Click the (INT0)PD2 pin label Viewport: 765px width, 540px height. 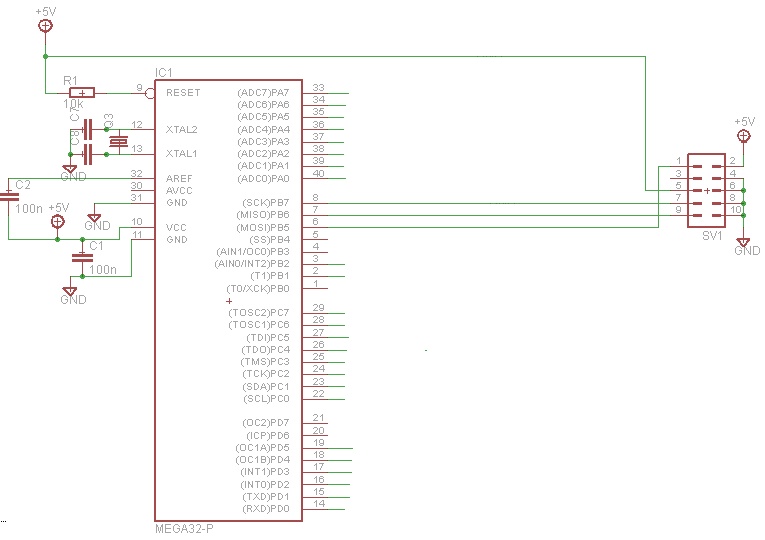coord(265,485)
